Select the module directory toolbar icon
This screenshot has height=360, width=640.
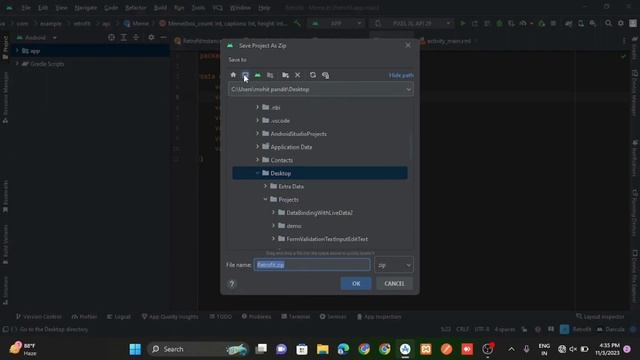270,75
